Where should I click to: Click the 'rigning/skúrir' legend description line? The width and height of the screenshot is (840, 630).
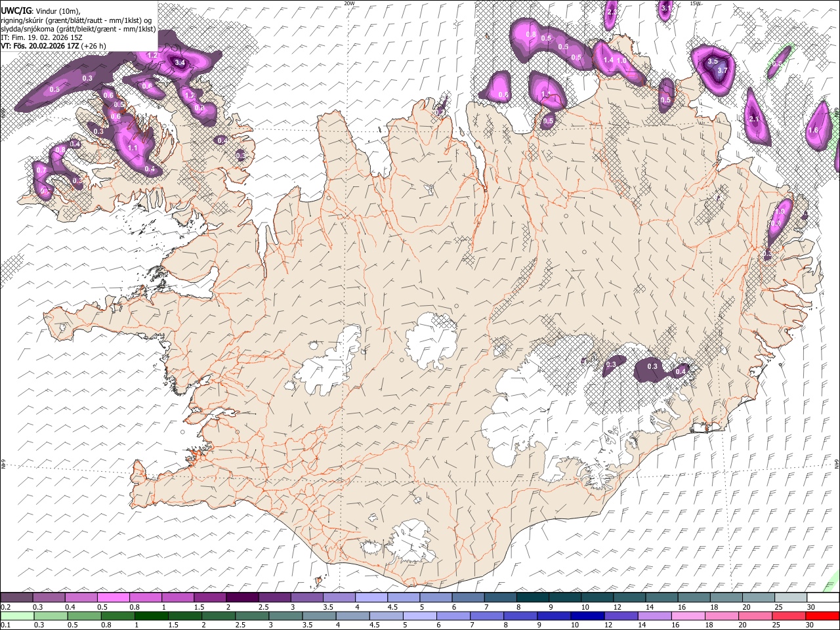76,20
